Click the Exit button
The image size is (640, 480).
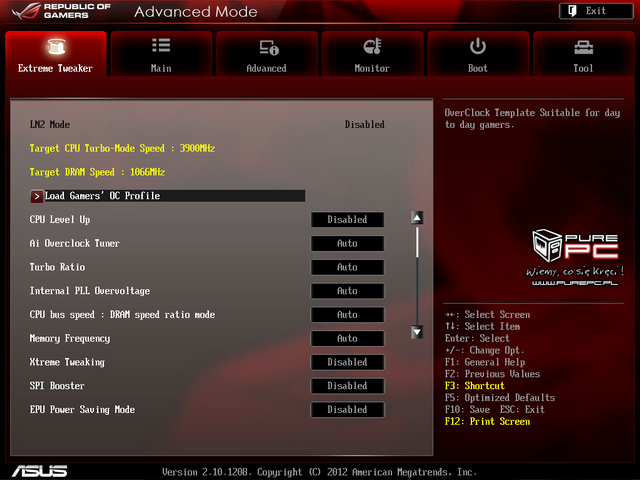pyautogui.click(x=596, y=11)
